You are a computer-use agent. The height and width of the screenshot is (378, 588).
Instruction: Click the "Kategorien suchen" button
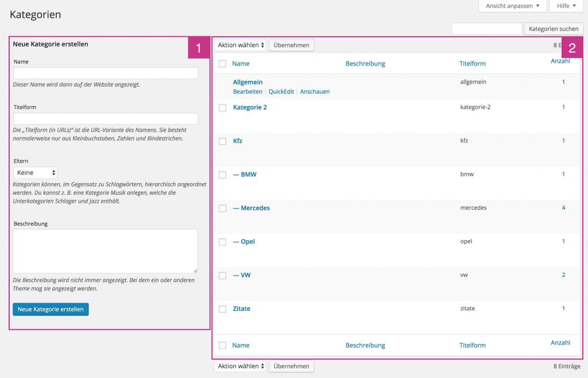tap(553, 28)
